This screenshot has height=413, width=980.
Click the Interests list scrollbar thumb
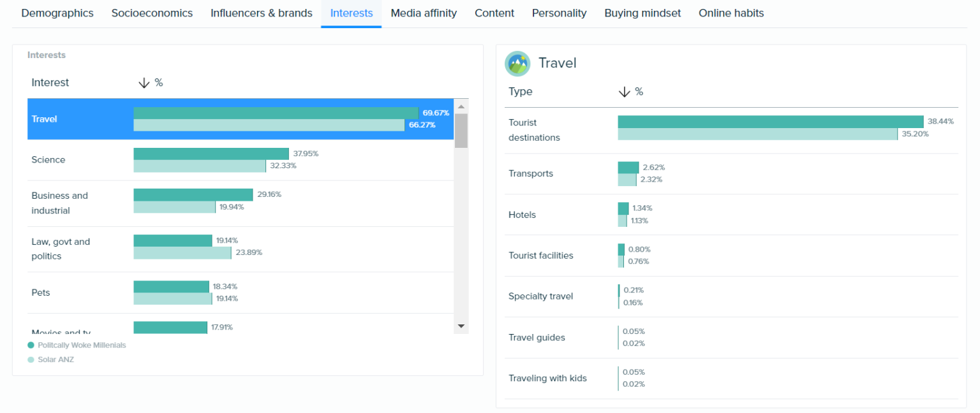[x=461, y=131]
